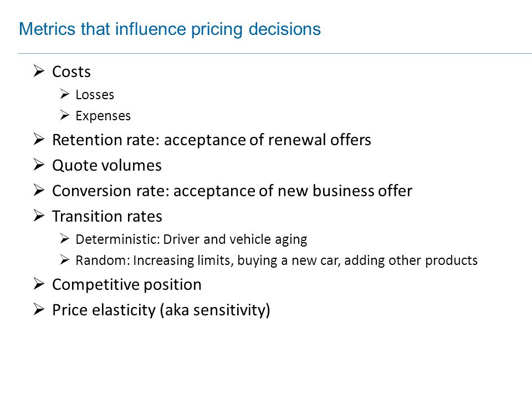Click the Quote volumes text
This screenshot has height=399, width=532.
pos(107,166)
